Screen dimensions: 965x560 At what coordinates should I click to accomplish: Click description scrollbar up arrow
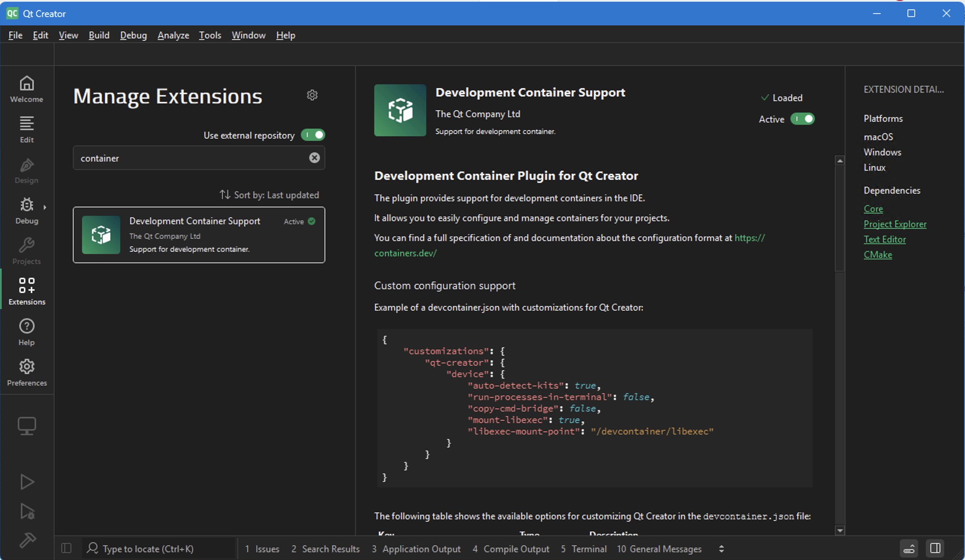point(839,161)
